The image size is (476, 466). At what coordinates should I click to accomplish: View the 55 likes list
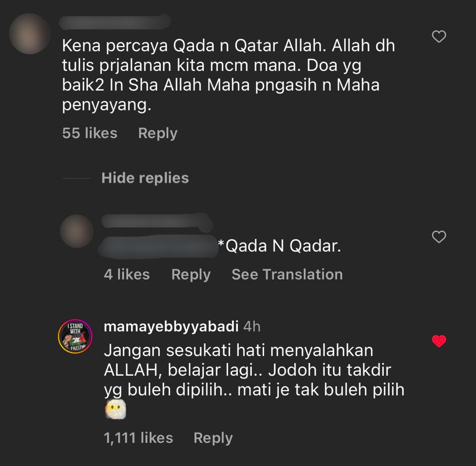pos(90,133)
